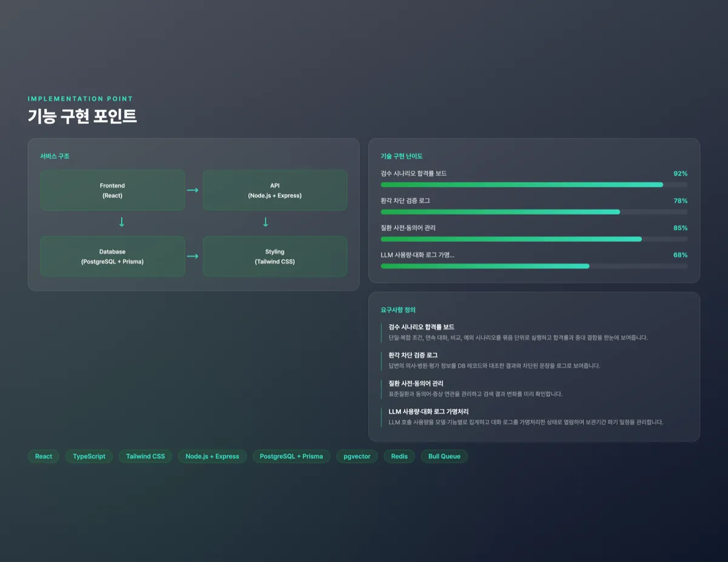The height and width of the screenshot is (562, 728).
Task: Click the "IMPLEMENTATION POINT" overline label
Action: [80, 99]
